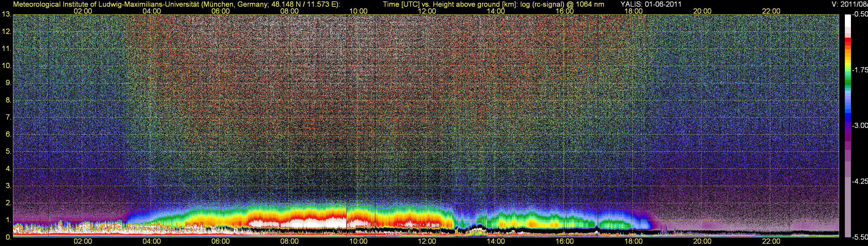
Task: Click the 20:00 tick on the bottom time axis
Action: [x=702, y=241]
